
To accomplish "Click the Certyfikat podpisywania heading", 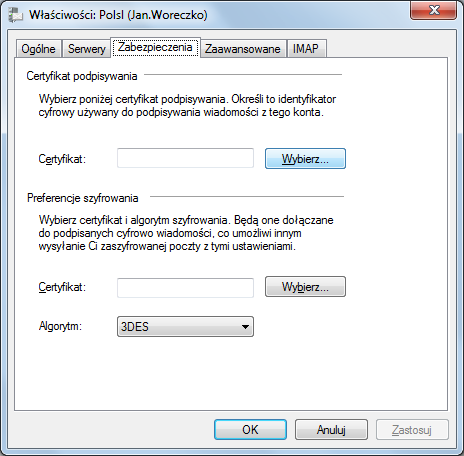I will pyautogui.click(x=82, y=76).
